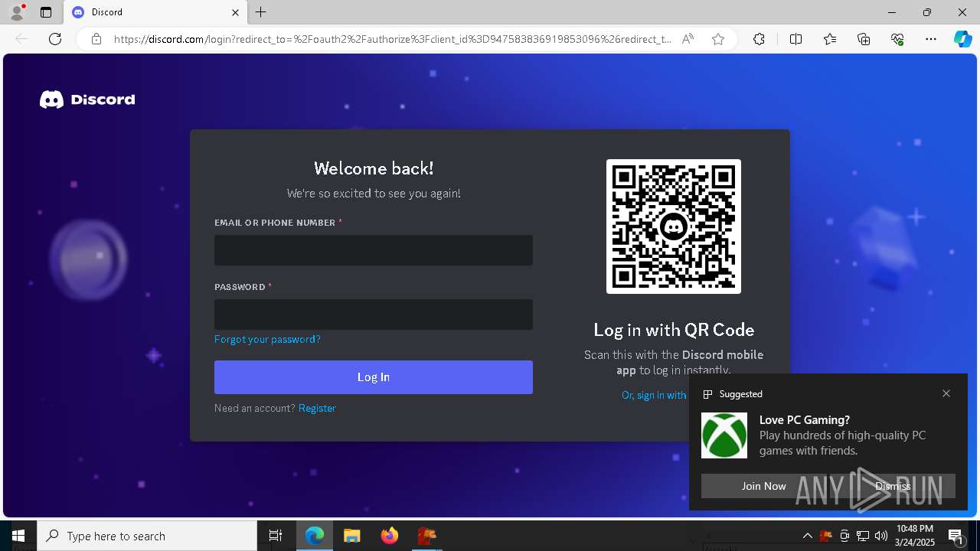This screenshot has height=551, width=980.
Task: Focus the Password field
Action: (374, 315)
